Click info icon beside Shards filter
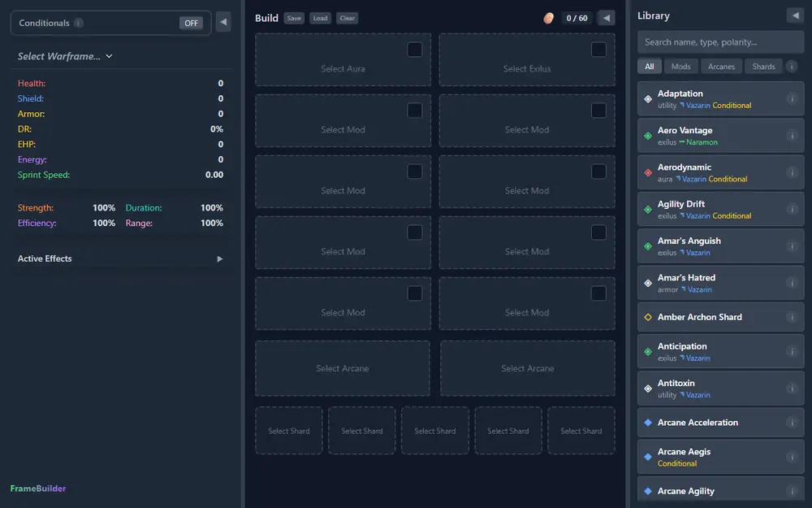Screen dimensions: 812x508 [x=791, y=67]
